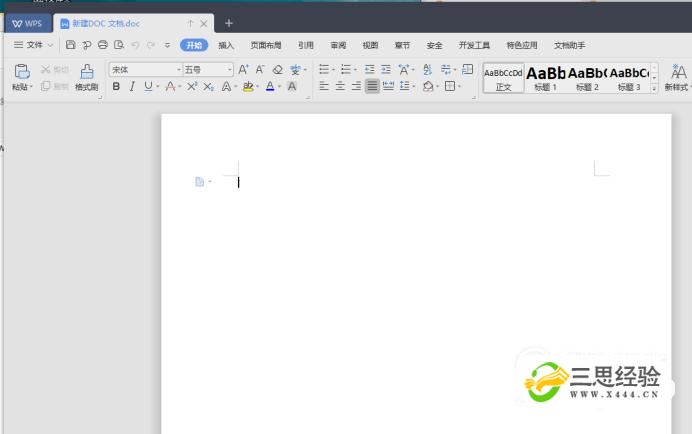Open the 页面布局 (Page Layout) tab
Image resolution: width=692 pixels, height=434 pixels.
[x=265, y=45]
